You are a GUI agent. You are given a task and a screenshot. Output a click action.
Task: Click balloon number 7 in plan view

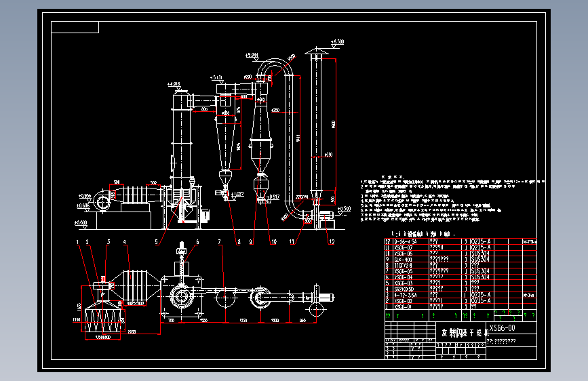[x=219, y=242]
